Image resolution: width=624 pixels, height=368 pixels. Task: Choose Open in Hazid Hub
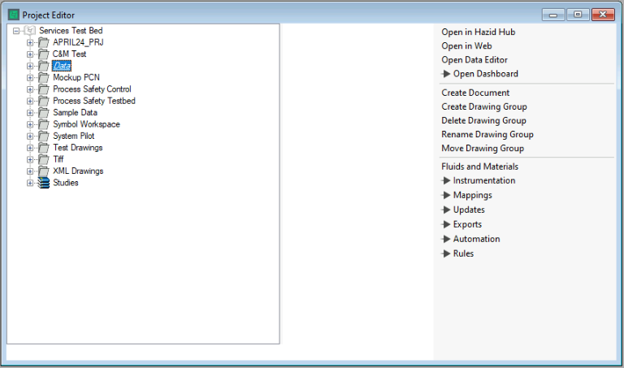point(478,32)
